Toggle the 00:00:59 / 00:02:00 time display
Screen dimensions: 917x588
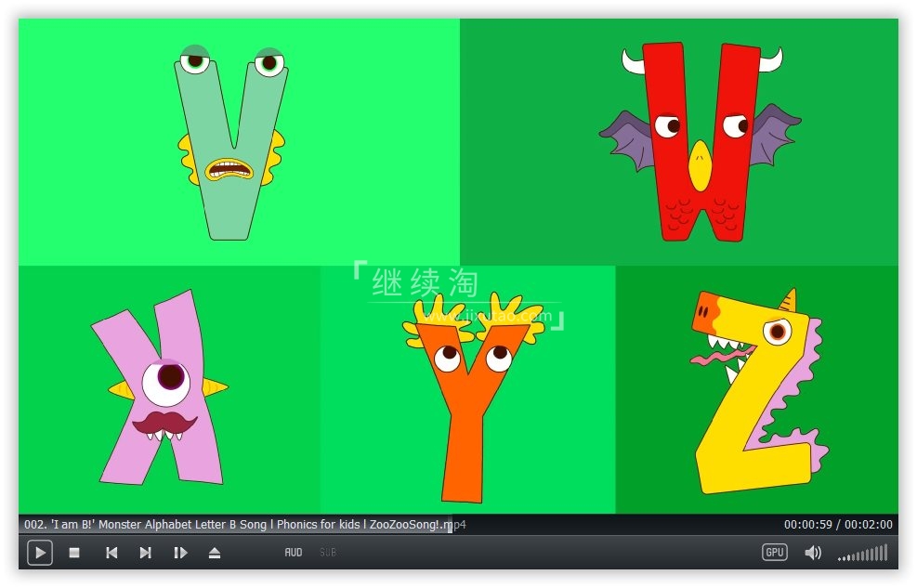click(x=837, y=525)
